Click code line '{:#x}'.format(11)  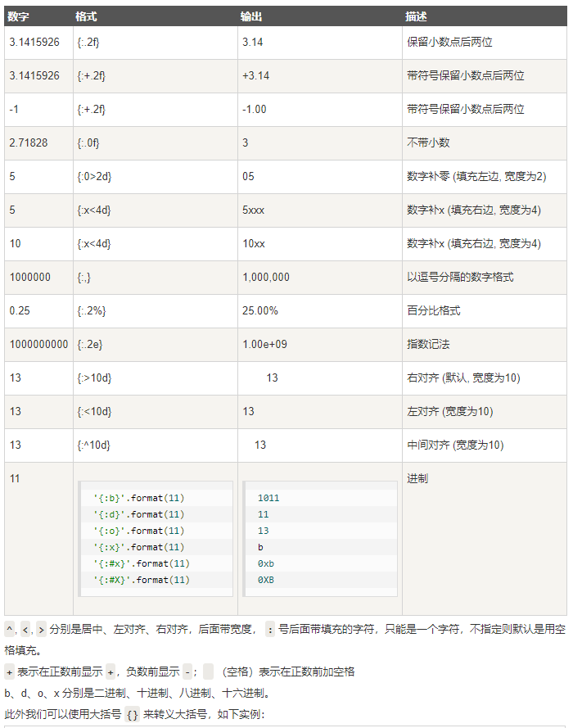[142, 563]
